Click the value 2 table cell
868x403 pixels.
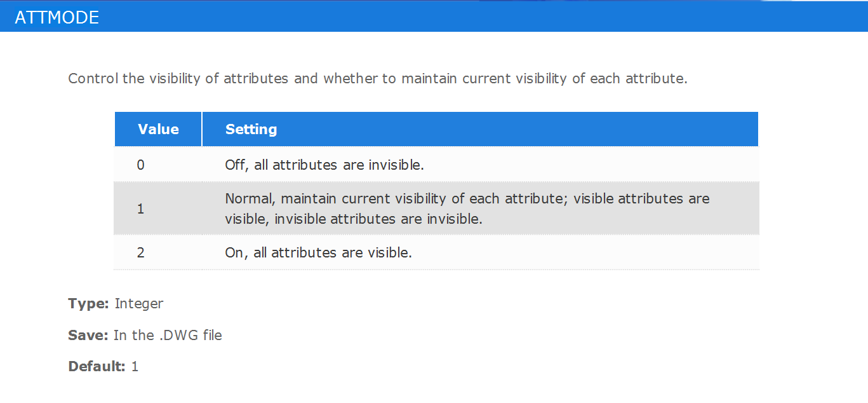click(x=140, y=252)
